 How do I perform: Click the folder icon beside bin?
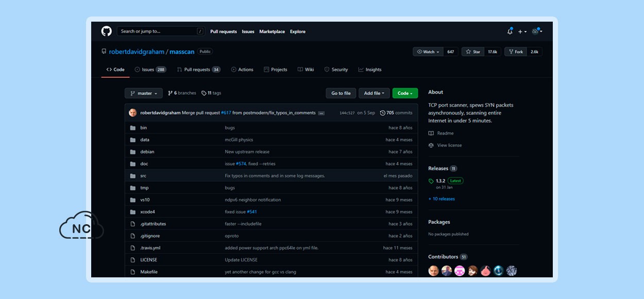point(132,128)
